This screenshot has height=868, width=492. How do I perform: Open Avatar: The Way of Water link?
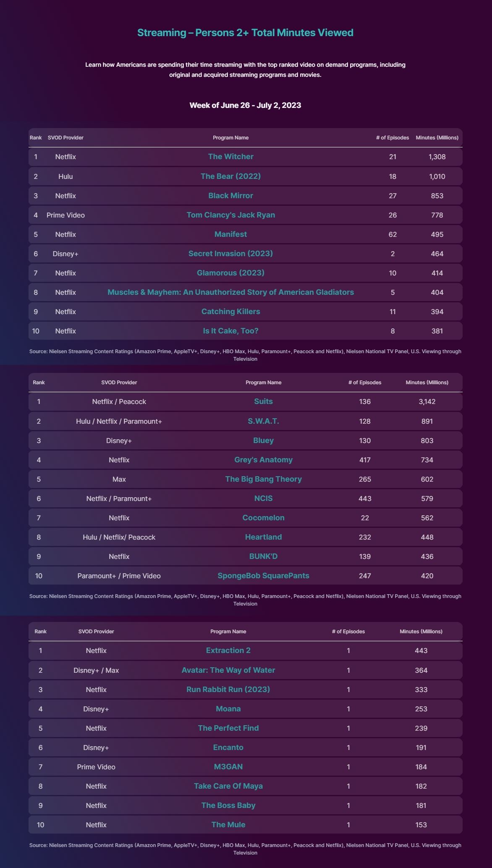coord(228,670)
